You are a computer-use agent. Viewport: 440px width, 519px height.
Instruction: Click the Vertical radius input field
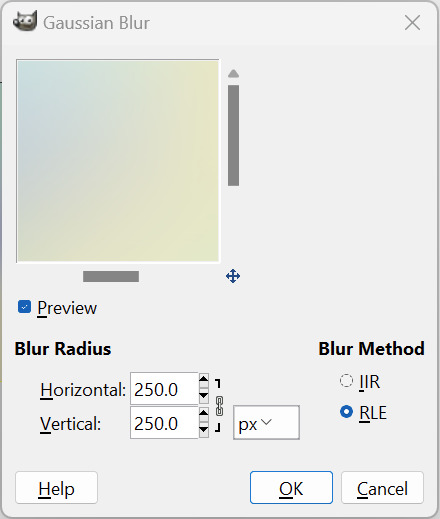(x=164, y=423)
